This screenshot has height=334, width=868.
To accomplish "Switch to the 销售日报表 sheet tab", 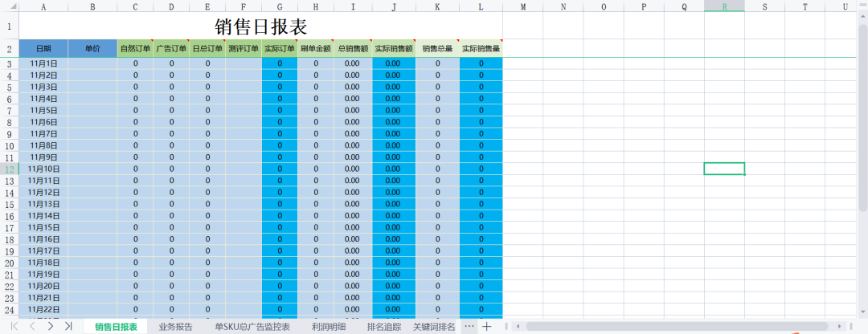I will pos(116,327).
